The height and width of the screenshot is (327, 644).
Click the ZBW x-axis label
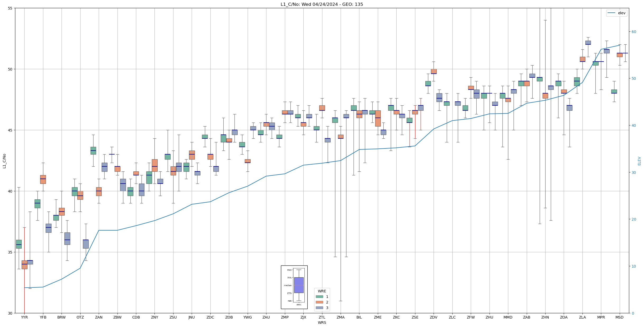(117, 317)
